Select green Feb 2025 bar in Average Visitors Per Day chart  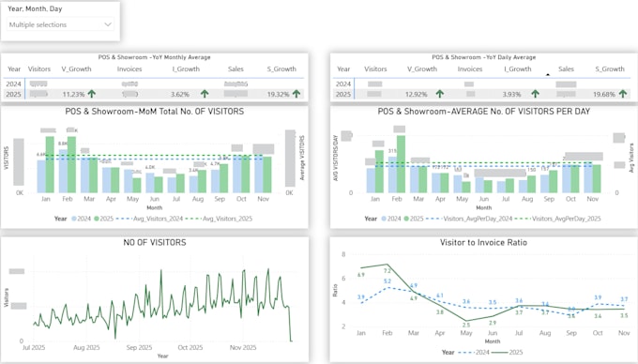pyautogui.click(x=401, y=164)
